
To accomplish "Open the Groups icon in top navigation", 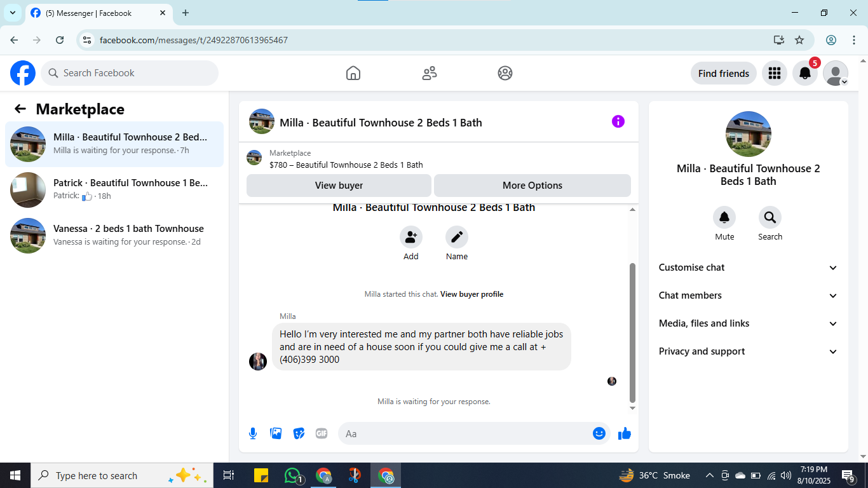I will click(x=505, y=73).
